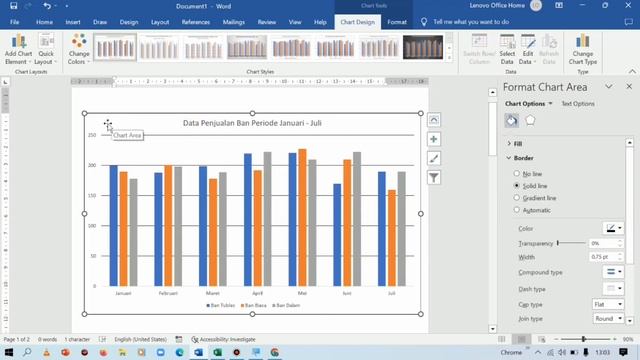Open Cap type Flat dropdown
The width and height of the screenshot is (640, 360).
(x=608, y=304)
